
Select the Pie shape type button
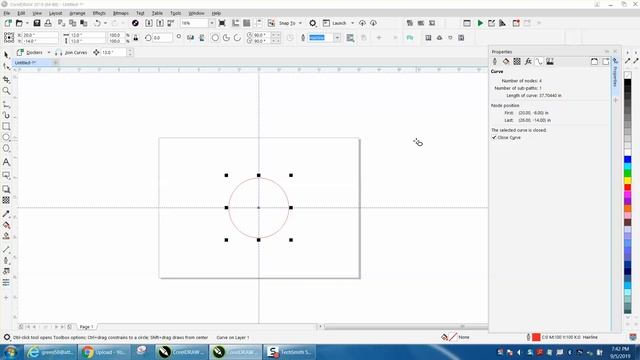[x=226, y=38]
